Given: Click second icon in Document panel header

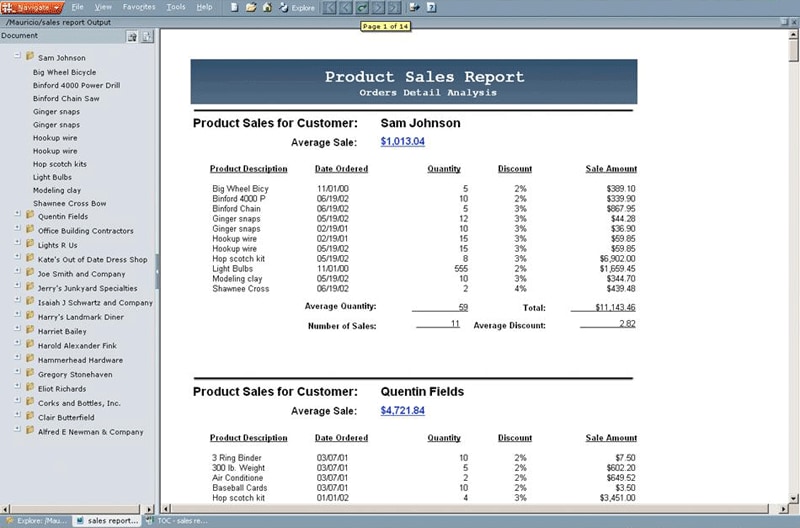Looking at the screenshot, I should [x=147, y=36].
